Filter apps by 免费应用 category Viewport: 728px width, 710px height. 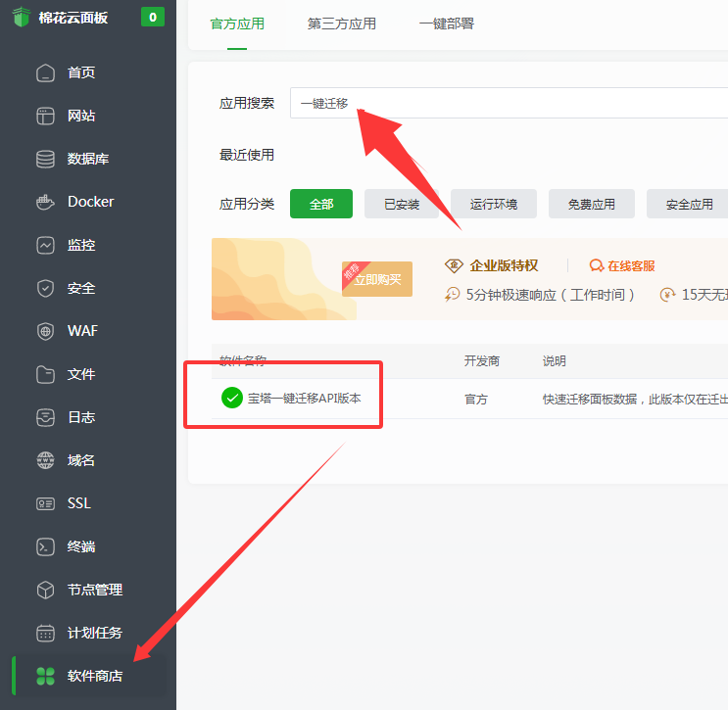[591, 204]
